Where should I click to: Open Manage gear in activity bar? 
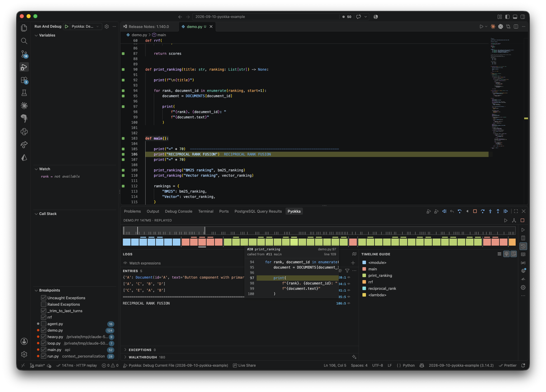(x=24, y=354)
